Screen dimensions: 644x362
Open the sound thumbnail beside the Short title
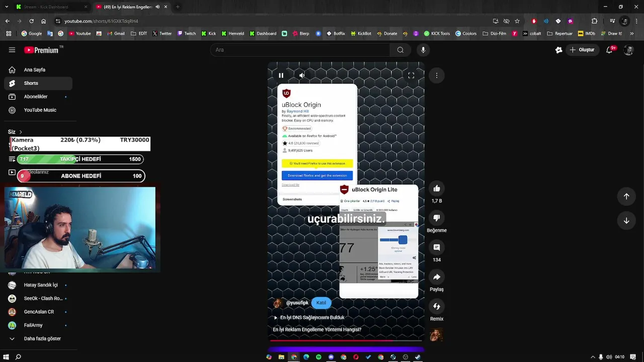(x=436, y=334)
